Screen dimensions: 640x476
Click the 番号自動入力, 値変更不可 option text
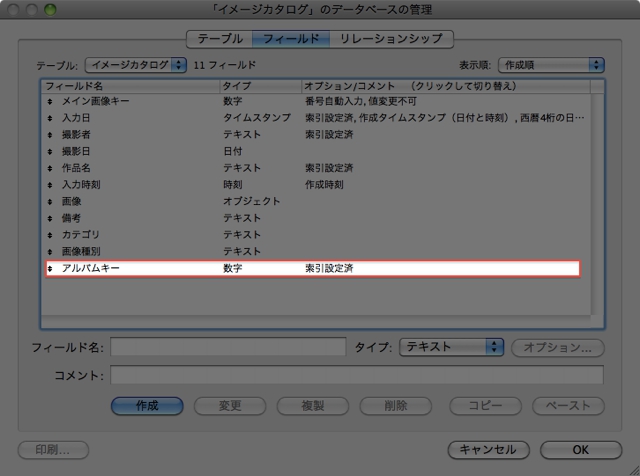361,101
